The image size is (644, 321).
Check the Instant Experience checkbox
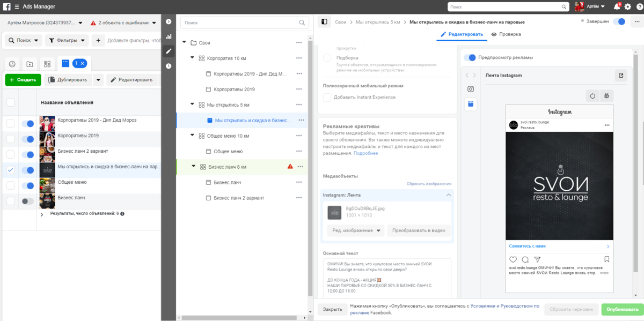[x=327, y=97]
